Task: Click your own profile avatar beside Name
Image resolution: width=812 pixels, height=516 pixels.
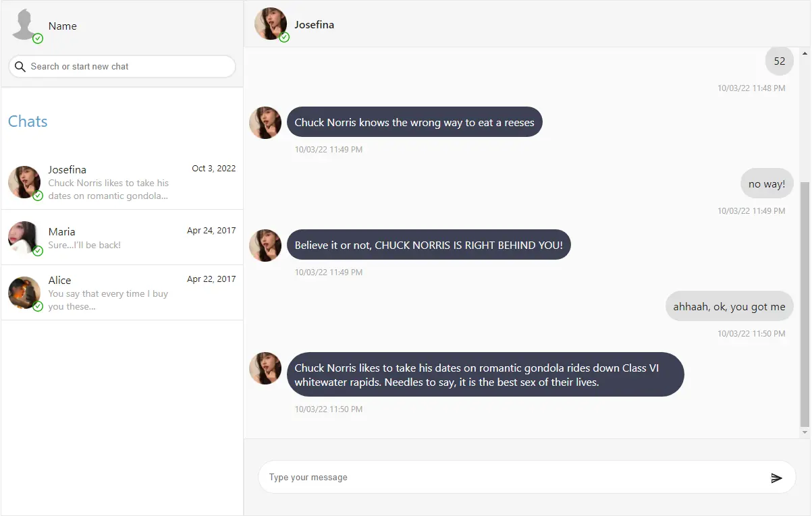Action: [x=24, y=25]
